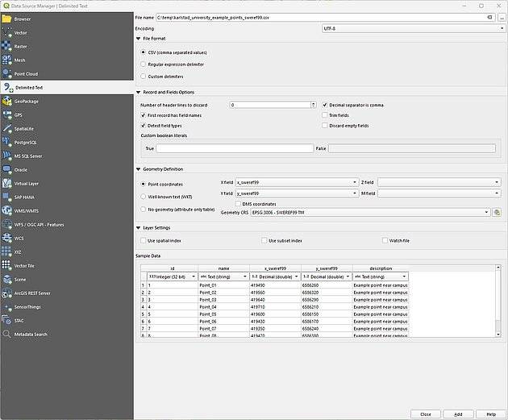Viewport: 508px width, 420px height.
Task: Enable DMS coordinates checkbox
Action: click(238, 204)
